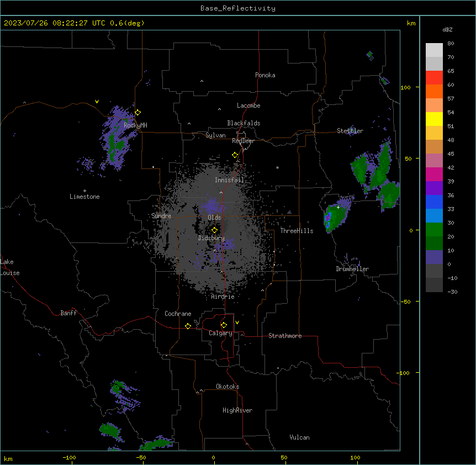Select the light grey 70-80 dBZ swatch

point(434,50)
